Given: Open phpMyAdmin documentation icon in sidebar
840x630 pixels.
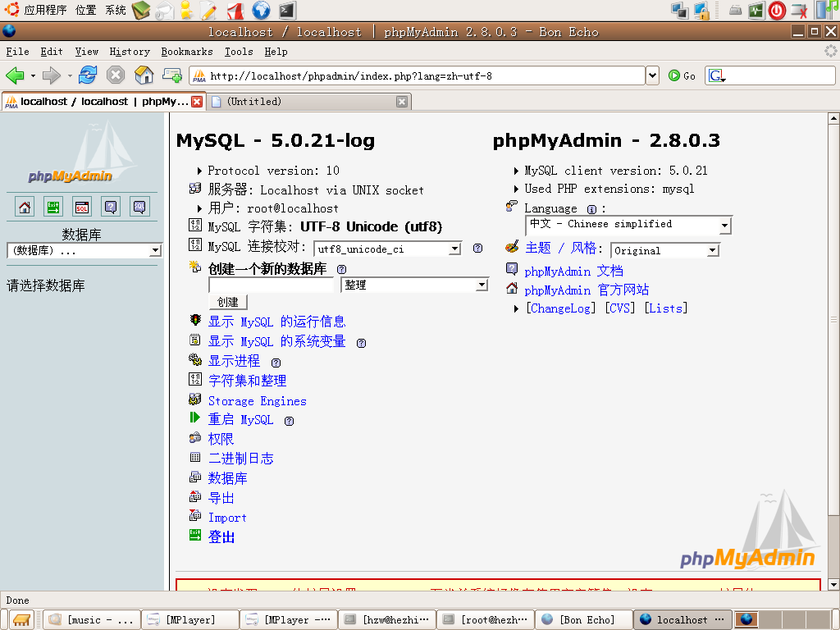Looking at the screenshot, I should tap(111, 207).
